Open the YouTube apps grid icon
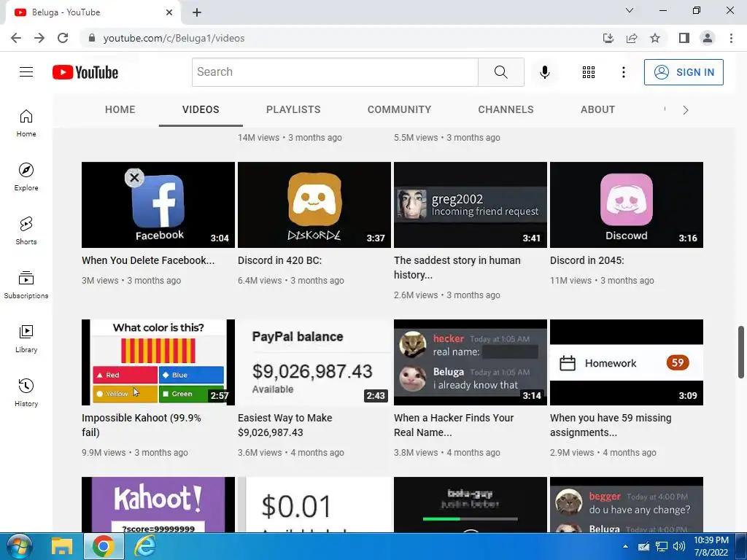The image size is (747, 560). [589, 72]
